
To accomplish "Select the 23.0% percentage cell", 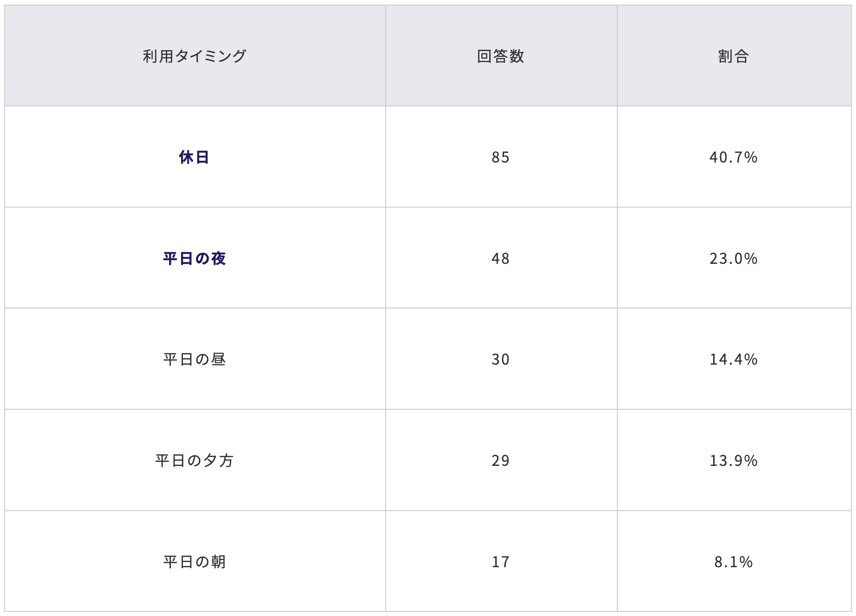I will click(733, 259).
